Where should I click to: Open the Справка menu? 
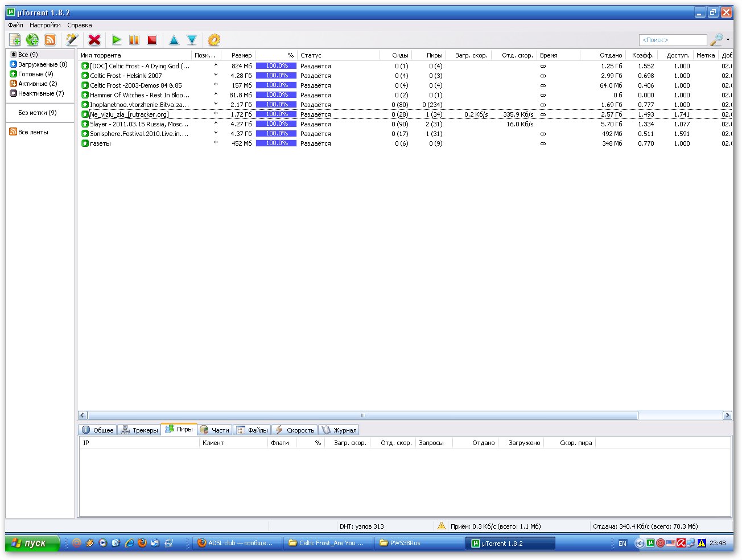tap(80, 25)
